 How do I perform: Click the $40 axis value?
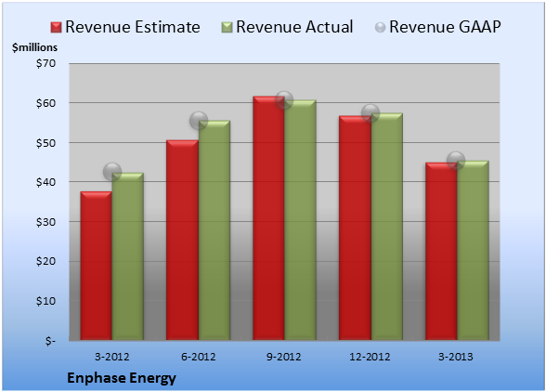pos(45,182)
